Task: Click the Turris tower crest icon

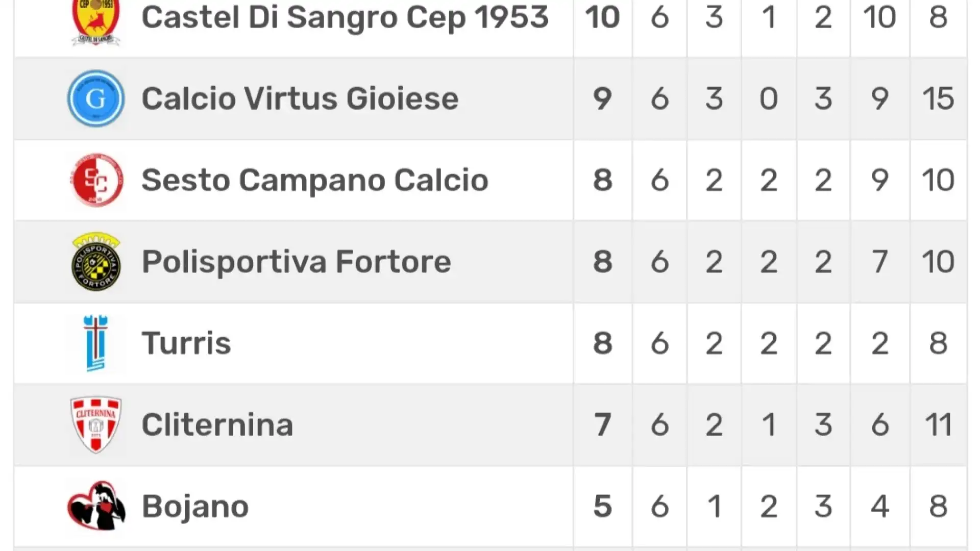Action: (x=96, y=343)
